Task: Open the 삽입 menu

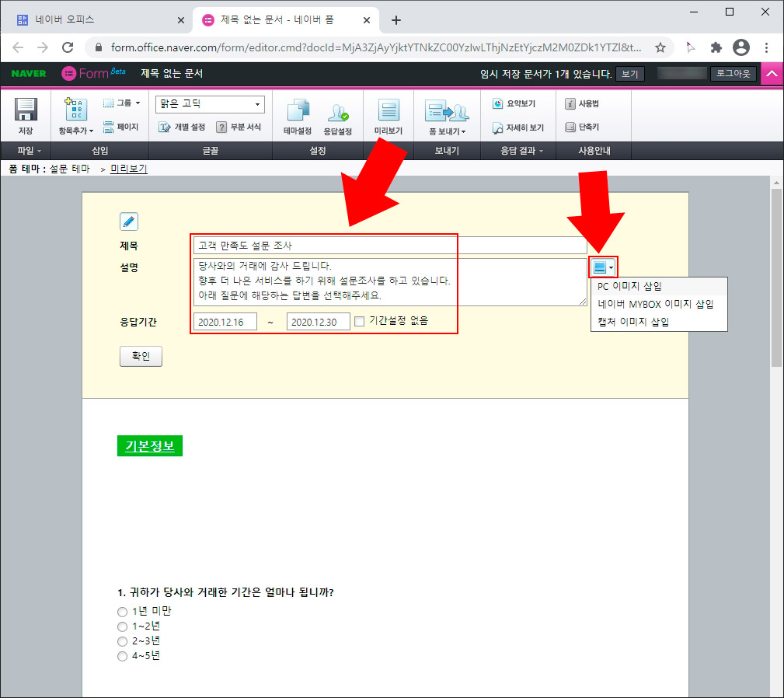Action: (x=99, y=150)
